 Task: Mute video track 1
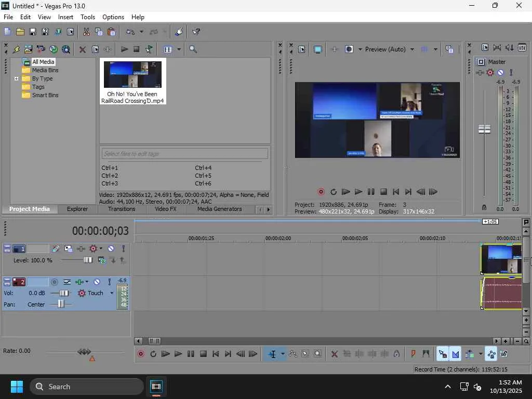tap(111, 249)
